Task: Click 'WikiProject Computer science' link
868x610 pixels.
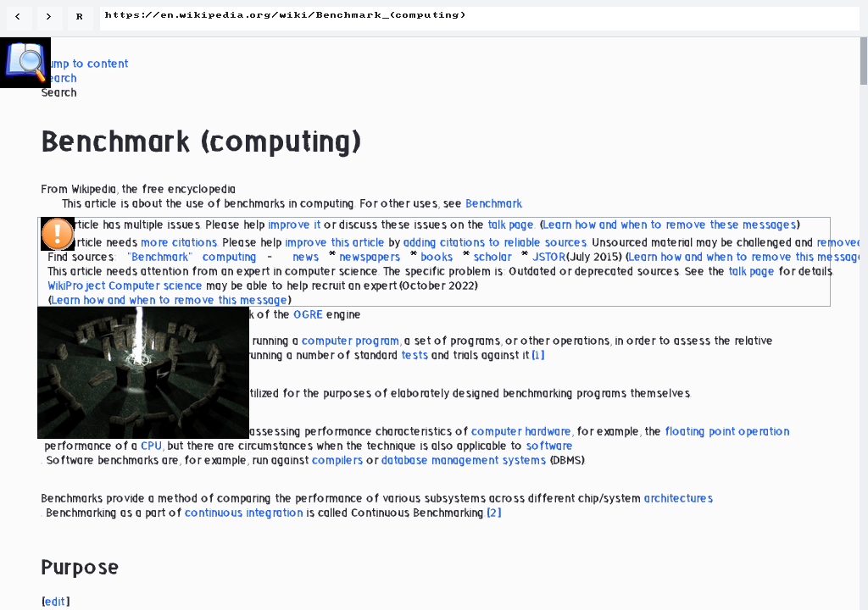Action: [125, 286]
